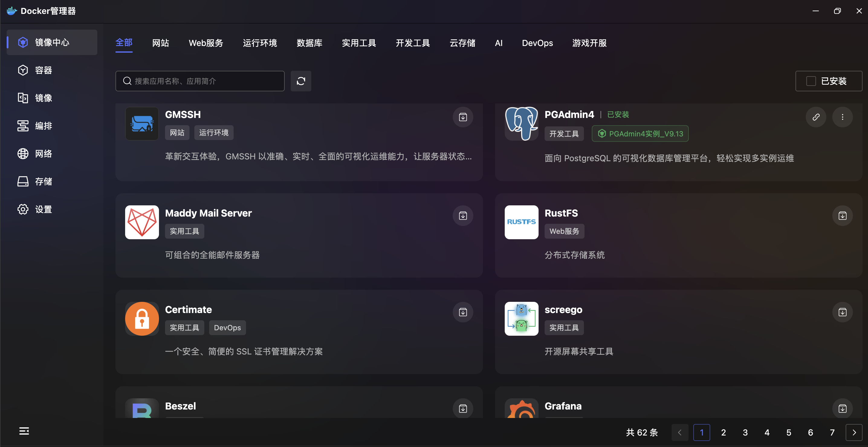868x447 pixels.
Task: Switch to the DevOps category tab
Action: (537, 43)
